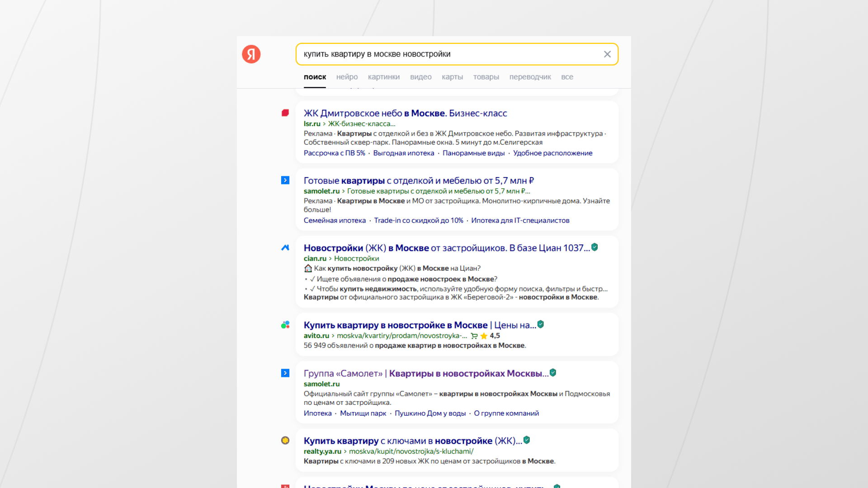This screenshot has width=868, height=488.
Task: Open Готовые квартиры с отделкой и мебелью link
Action: [x=419, y=181]
